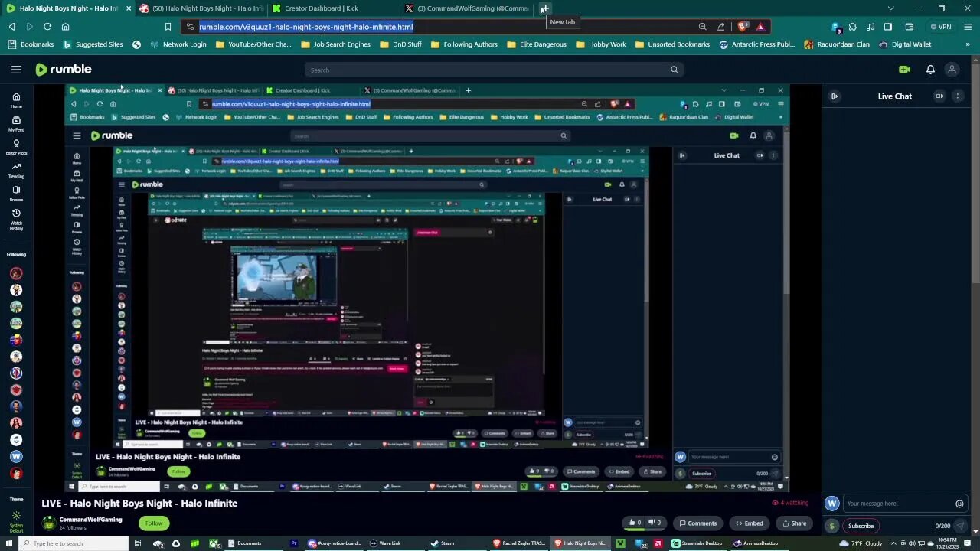Screen dimensions: 980x551
Task: Click the search magnifier in Rumble's search bar
Action: click(674, 70)
